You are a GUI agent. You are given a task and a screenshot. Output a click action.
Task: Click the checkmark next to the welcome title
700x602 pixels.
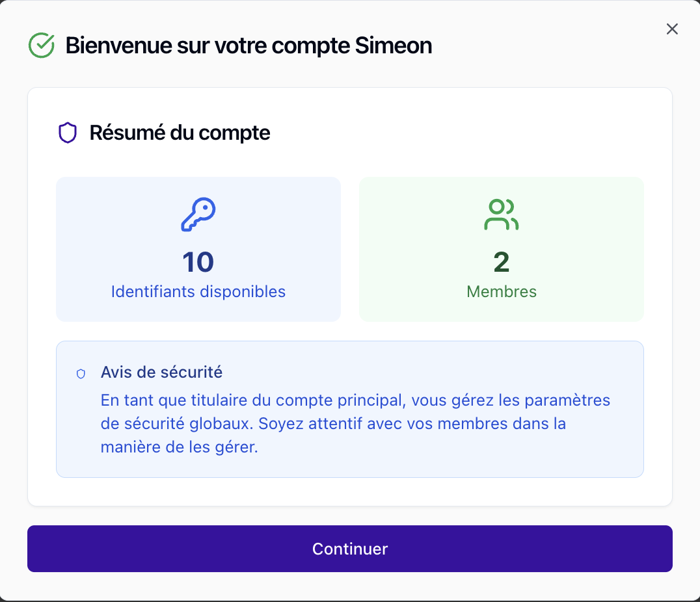click(x=40, y=45)
